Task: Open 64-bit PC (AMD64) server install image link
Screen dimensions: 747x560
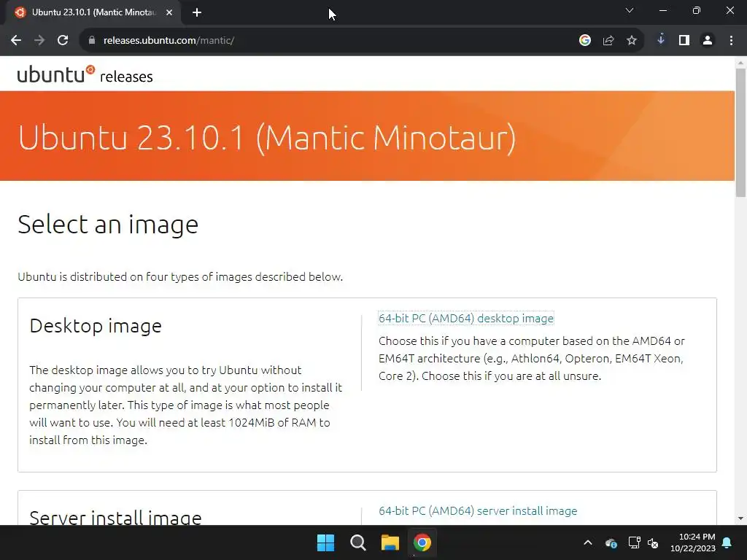Action: [478, 511]
